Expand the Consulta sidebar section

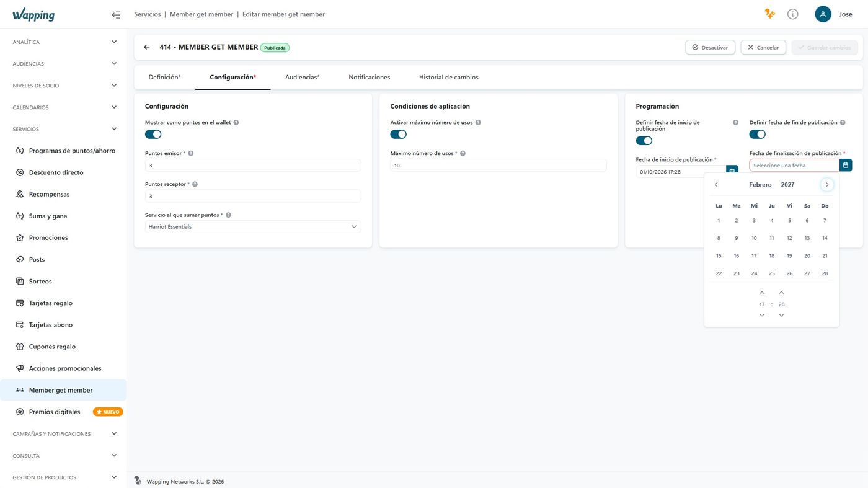click(64, 456)
